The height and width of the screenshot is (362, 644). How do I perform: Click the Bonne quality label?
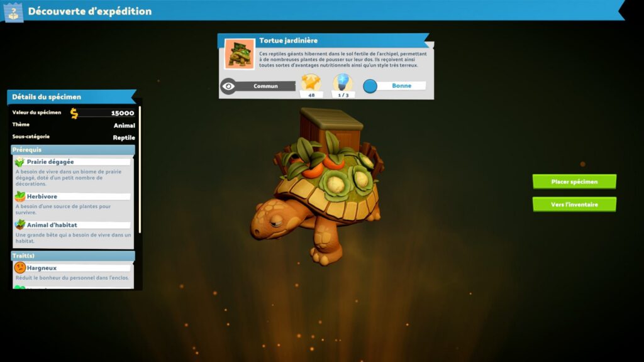click(x=401, y=86)
